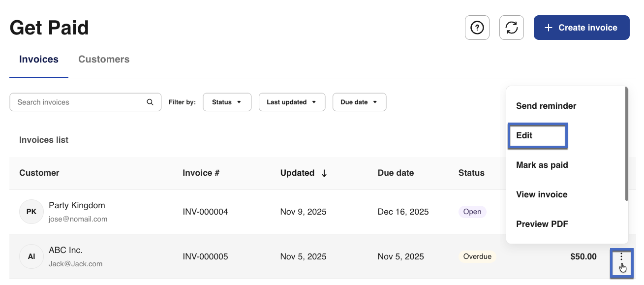Screen dimensions: 644x285
Task: Choose Send reminder from the menu
Action: point(546,106)
